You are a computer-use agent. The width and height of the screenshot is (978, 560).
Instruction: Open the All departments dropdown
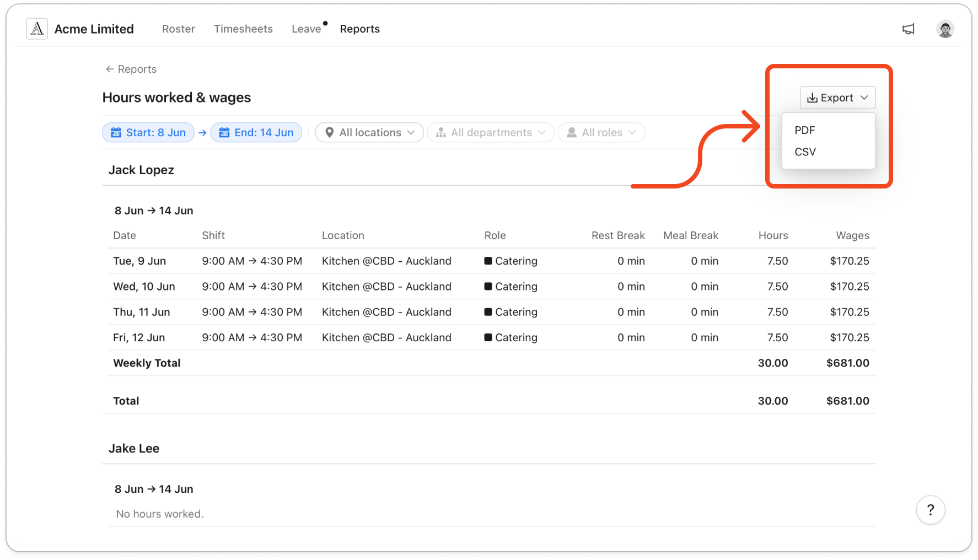[491, 132]
